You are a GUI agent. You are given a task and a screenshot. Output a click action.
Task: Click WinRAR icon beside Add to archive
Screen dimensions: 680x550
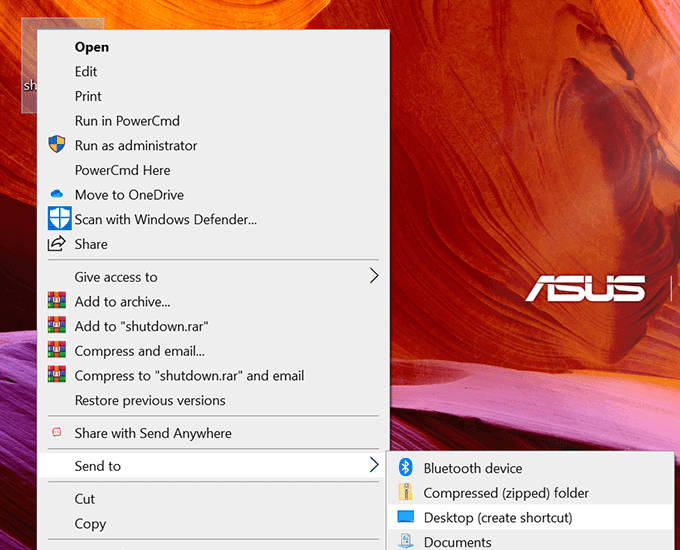[57, 300]
